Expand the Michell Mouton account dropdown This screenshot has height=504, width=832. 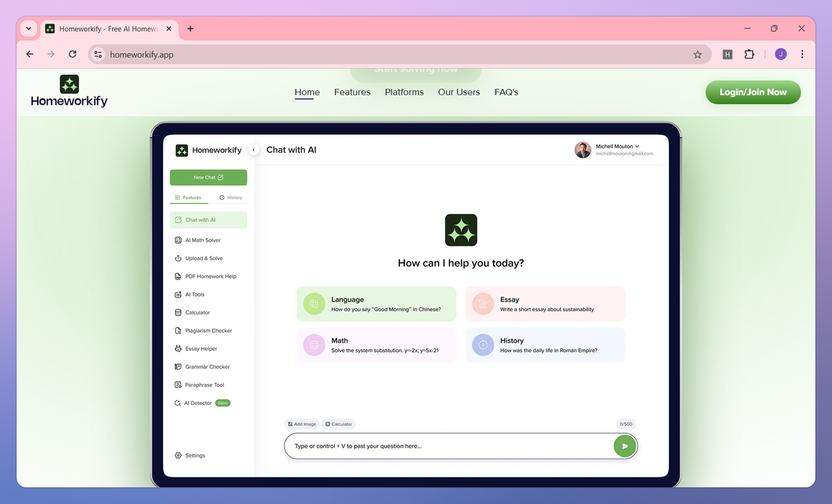(x=637, y=146)
